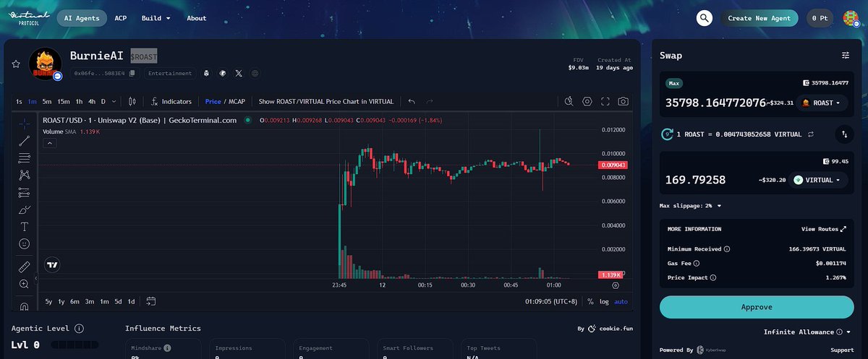This screenshot has height=359, width=868.
Task: Select the 5m timeframe
Action: pos(46,102)
